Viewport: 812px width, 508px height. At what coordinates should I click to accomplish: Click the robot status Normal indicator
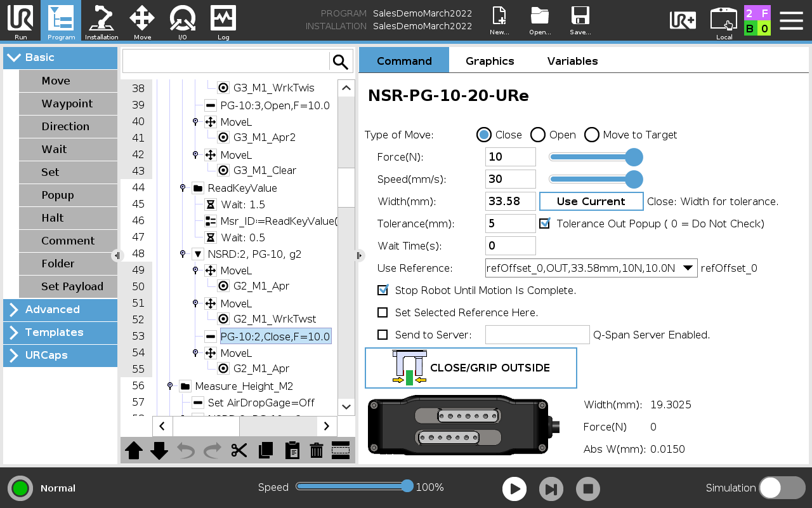[20, 488]
